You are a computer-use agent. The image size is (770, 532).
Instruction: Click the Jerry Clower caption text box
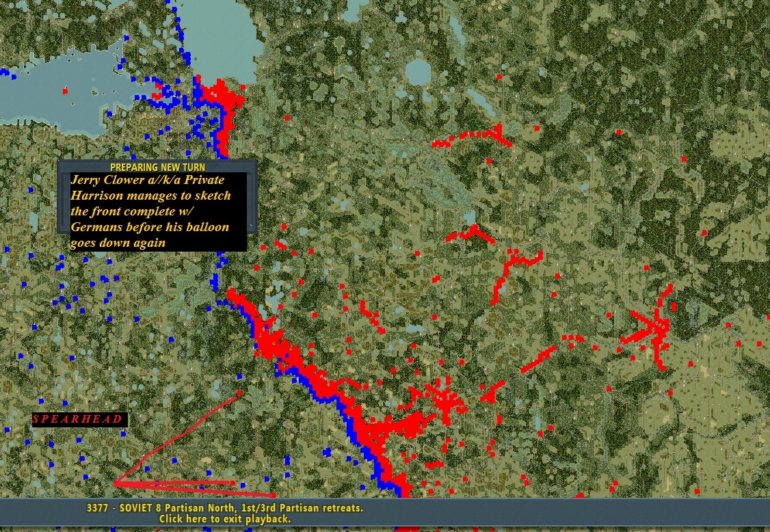pyautogui.click(x=158, y=211)
